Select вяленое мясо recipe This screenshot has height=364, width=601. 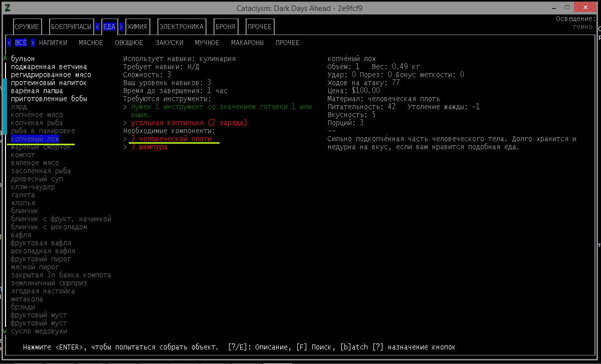click(35, 163)
